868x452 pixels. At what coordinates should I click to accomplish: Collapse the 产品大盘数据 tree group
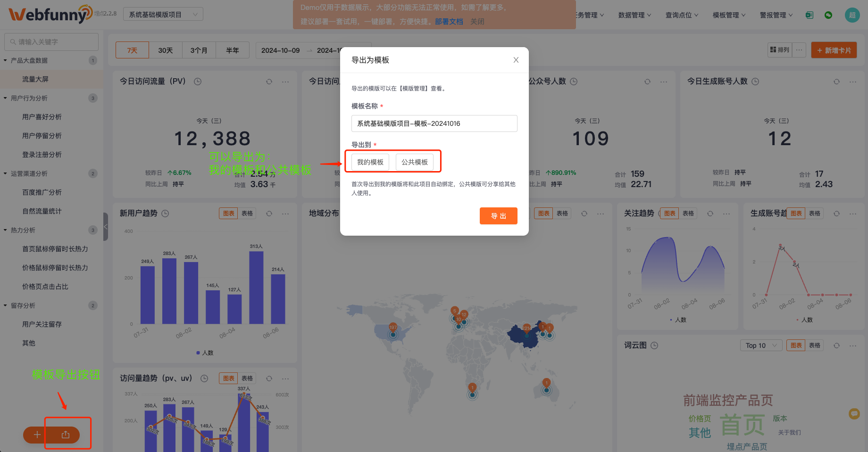(5, 60)
